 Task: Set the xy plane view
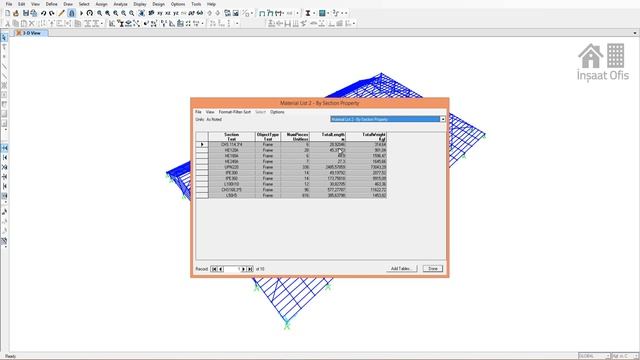pyautogui.click(x=160, y=13)
